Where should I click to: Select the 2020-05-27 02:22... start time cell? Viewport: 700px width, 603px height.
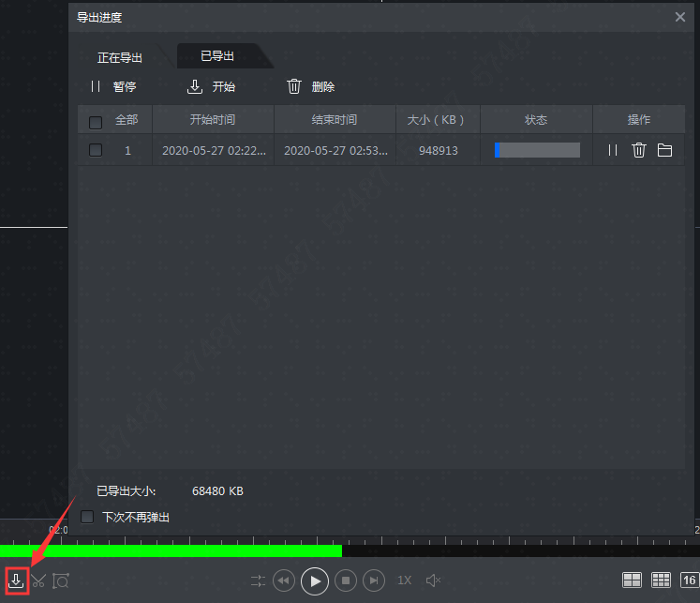click(x=214, y=151)
